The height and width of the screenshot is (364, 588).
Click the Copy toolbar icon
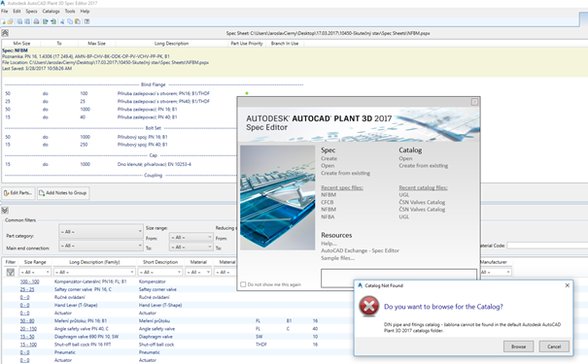[x=70, y=21]
